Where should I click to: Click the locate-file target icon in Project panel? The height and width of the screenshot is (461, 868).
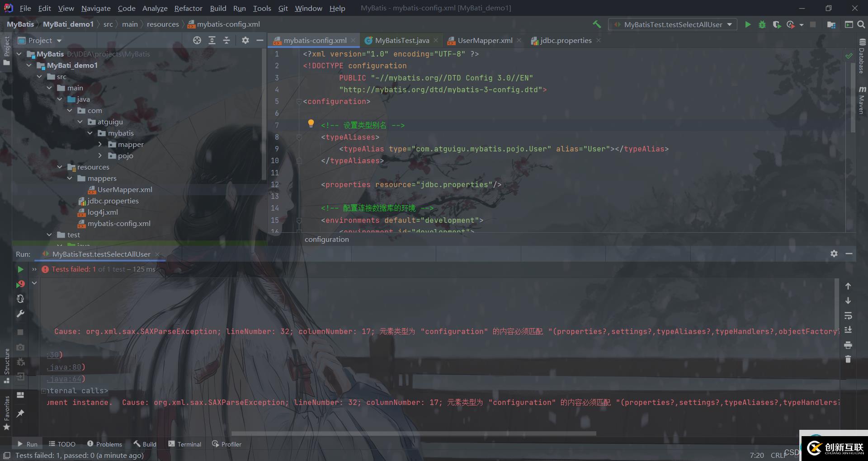coord(197,40)
